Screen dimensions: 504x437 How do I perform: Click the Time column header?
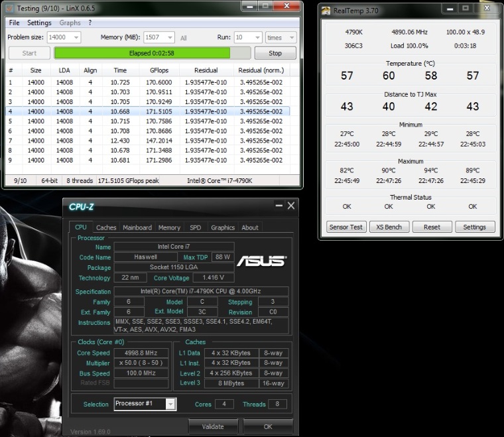click(x=120, y=70)
